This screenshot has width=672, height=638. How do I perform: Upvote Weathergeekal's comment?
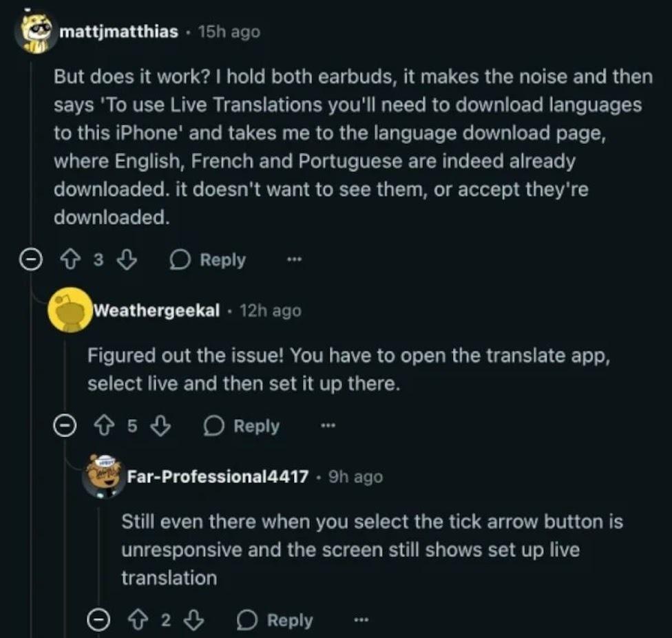point(106,426)
